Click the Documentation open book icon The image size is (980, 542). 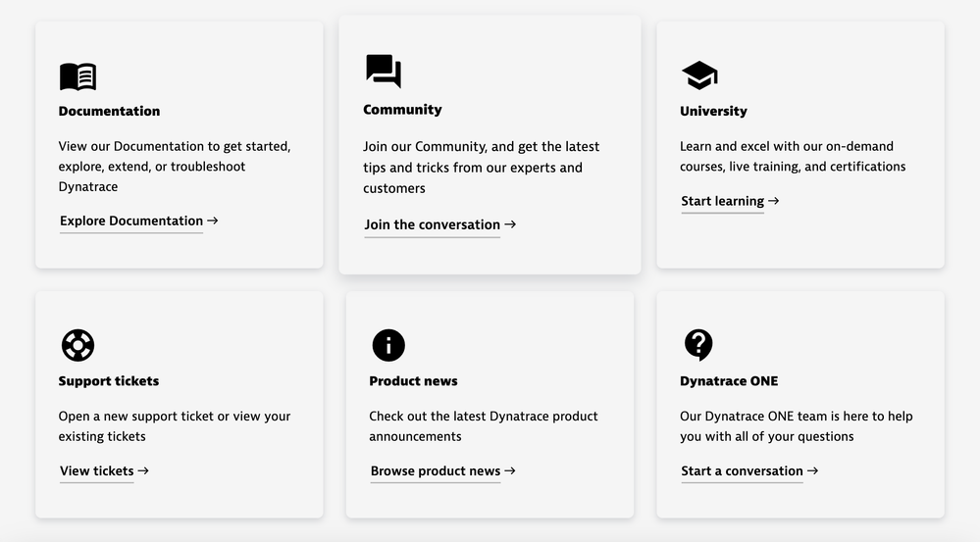(78, 76)
